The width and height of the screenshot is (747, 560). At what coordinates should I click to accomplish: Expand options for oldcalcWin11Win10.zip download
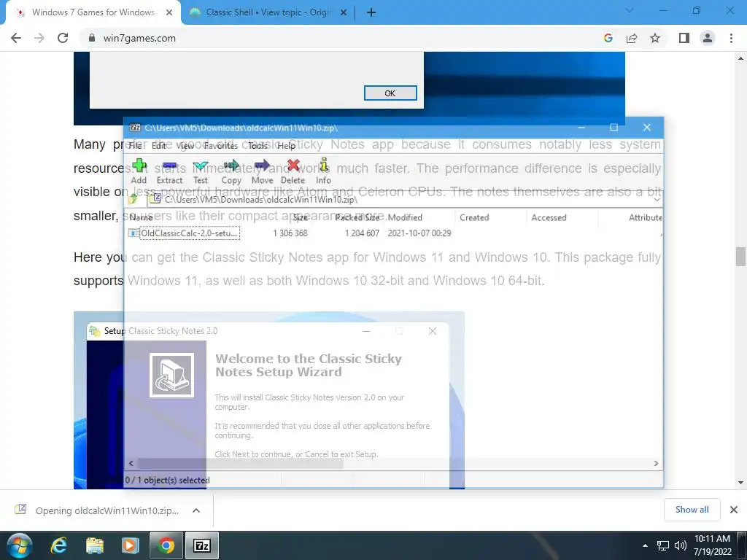pyautogui.click(x=196, y=510)
